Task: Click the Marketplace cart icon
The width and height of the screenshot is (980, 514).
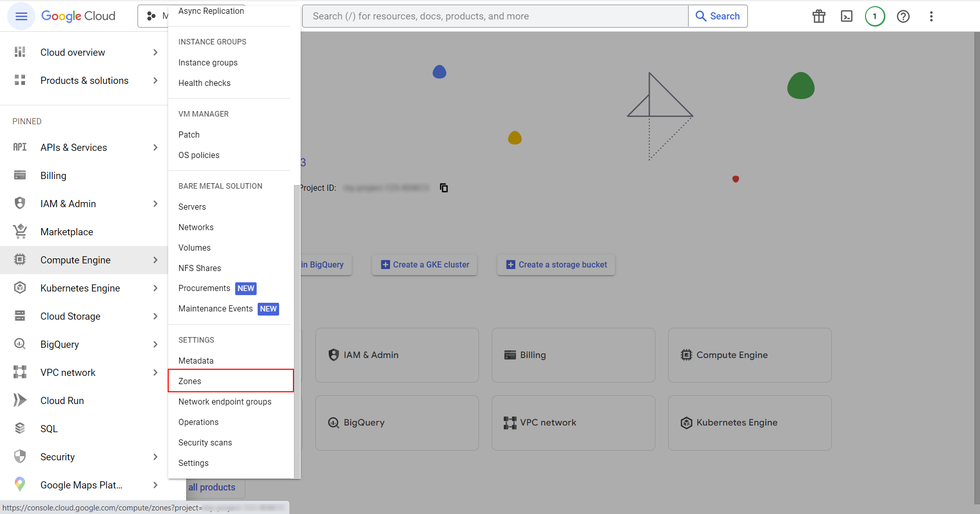Action: tap(20, 232)
